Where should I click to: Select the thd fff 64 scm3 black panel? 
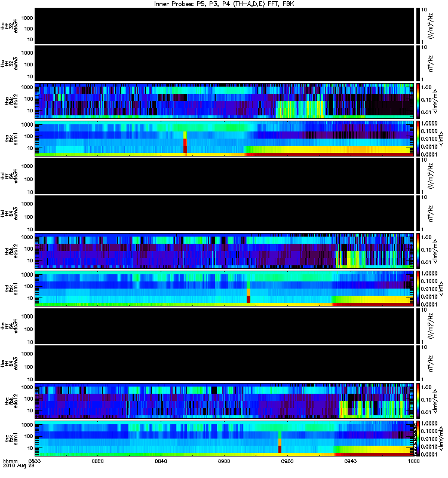[225, 213]
